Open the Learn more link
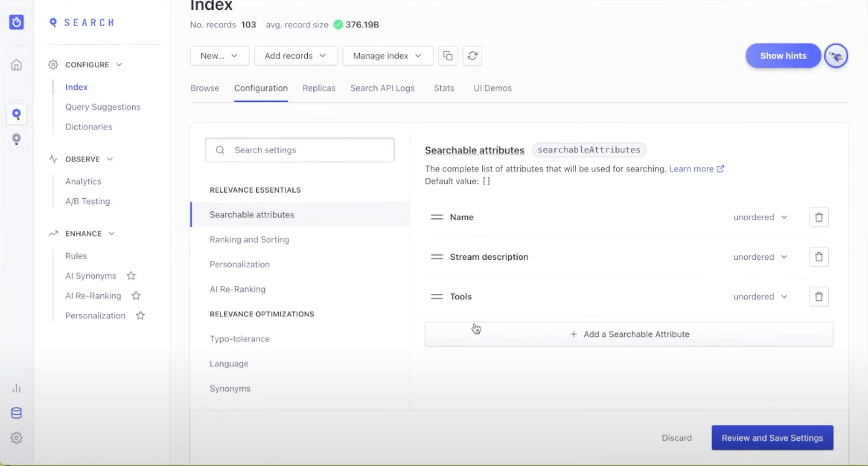 (x=692, y=169)
